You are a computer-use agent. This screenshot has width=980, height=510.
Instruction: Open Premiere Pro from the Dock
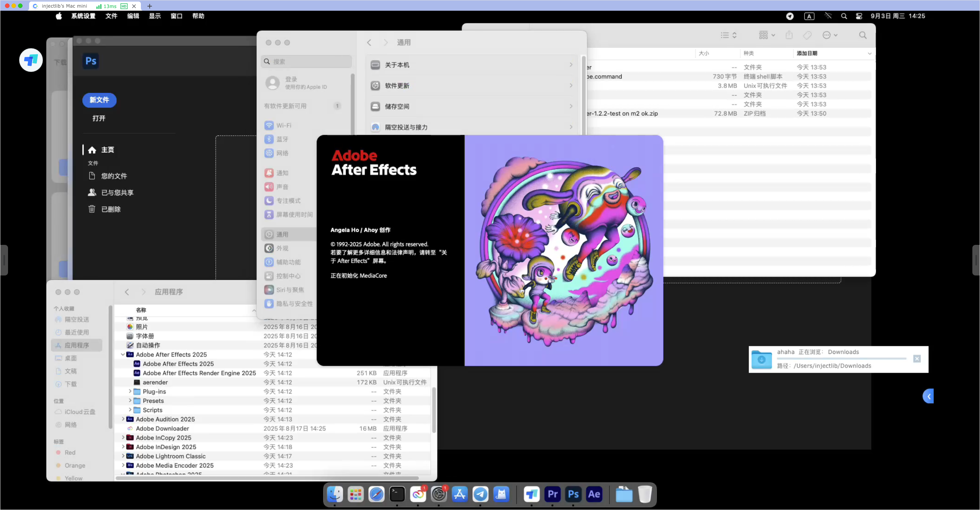click(x=552, y=494)
